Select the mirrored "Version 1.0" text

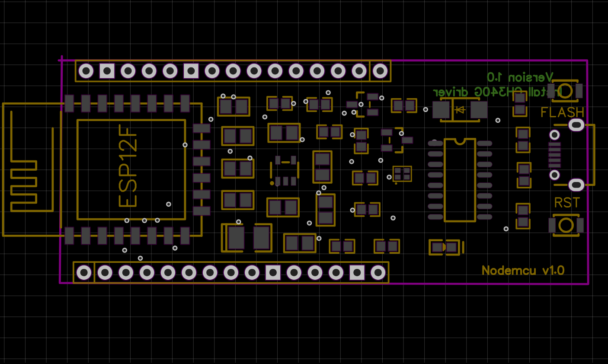(x=520, y=77)
